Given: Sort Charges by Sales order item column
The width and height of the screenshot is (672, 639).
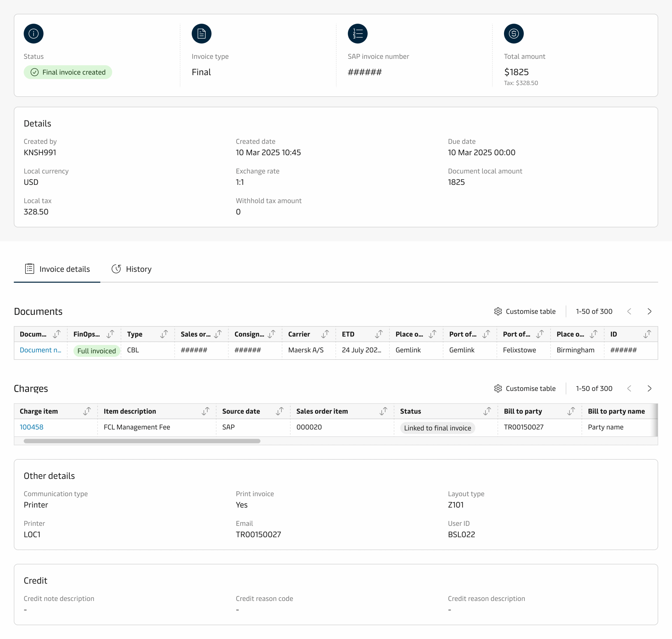Looking at the screenshot, I should (x=384, y=411).
